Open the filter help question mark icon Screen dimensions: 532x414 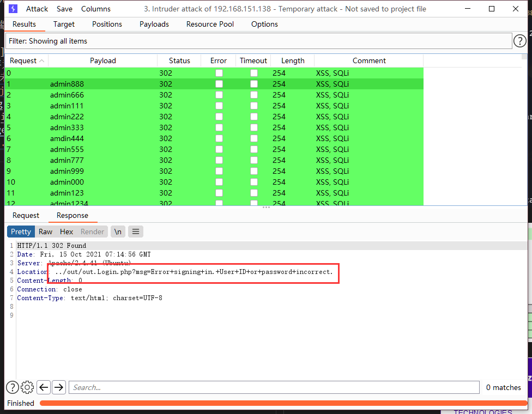(x=520, y=41)
